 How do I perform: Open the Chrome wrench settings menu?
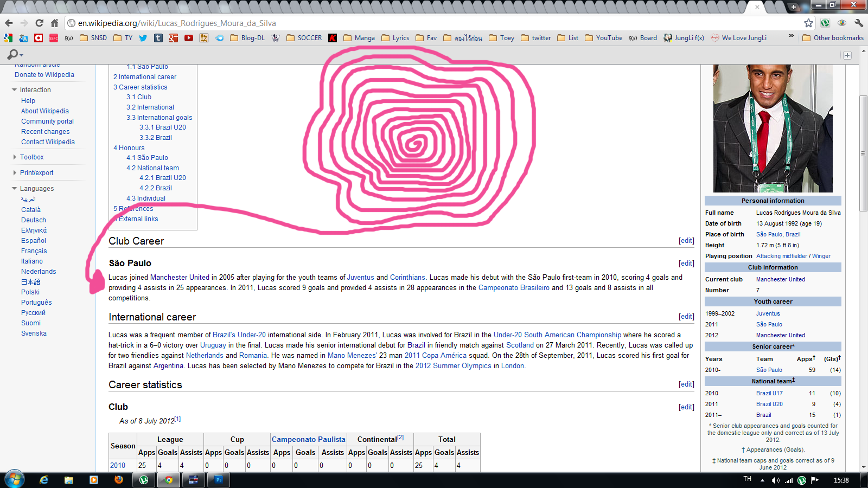click(x=858, y=23)
